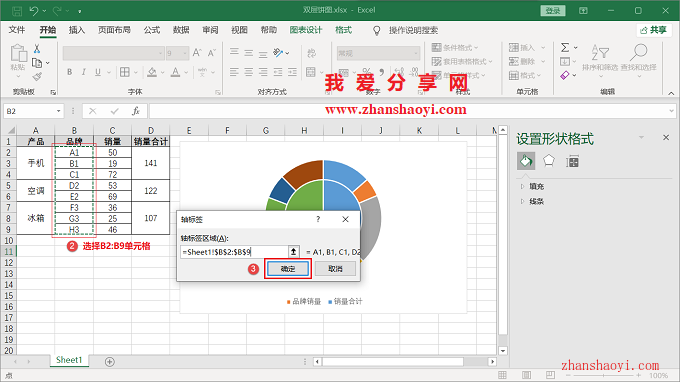Open the Name Box dropdown arrow
680x382 pixels.
(x=59, y=111)
